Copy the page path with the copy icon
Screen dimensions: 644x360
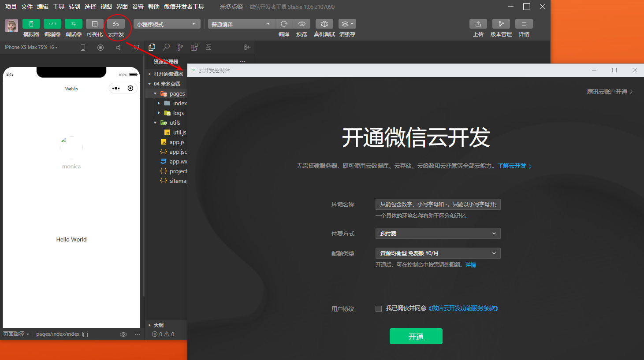86,334
